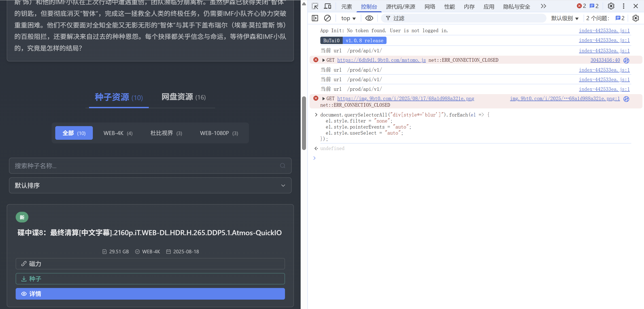Select the WEB-4K filter chip
This screenshot has width=644, height=309.
[118, 133]
